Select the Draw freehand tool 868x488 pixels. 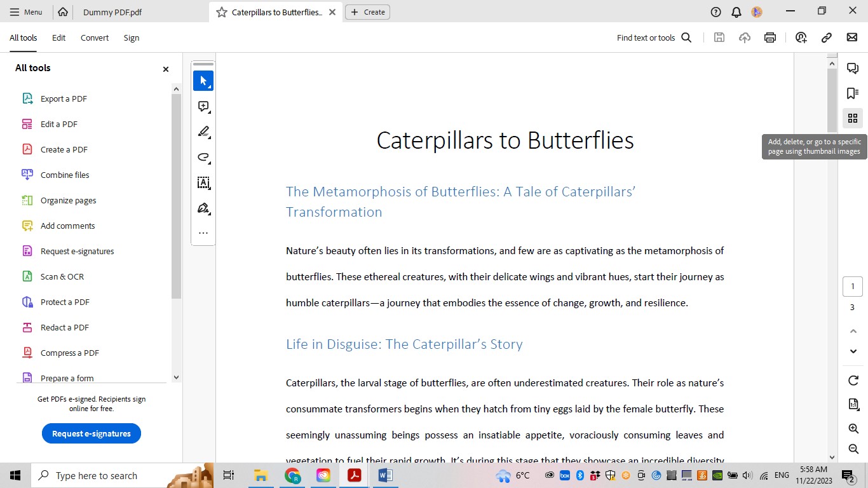[x=203, y=157]
